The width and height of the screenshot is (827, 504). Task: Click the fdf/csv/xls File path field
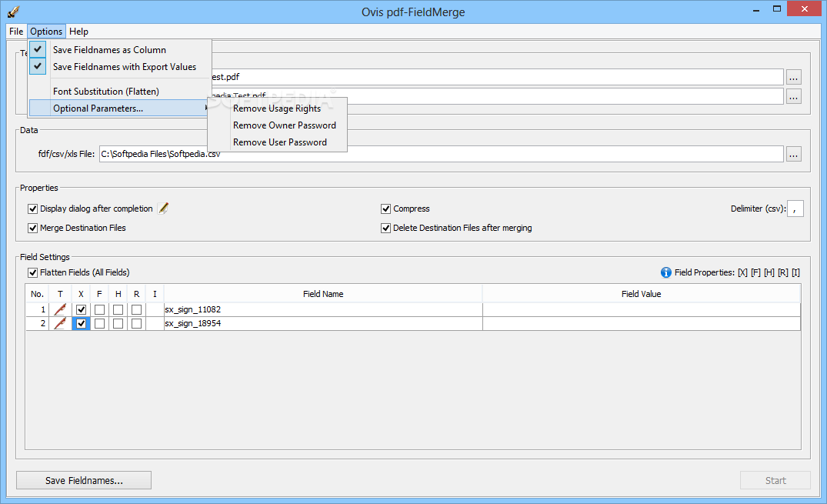tap(441, 154)
